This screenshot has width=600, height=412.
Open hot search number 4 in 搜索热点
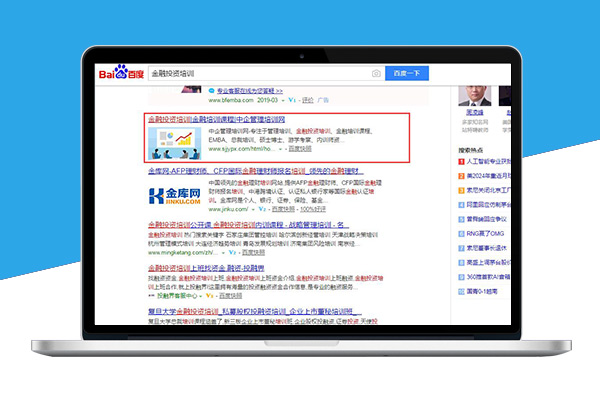coord(488,205)
